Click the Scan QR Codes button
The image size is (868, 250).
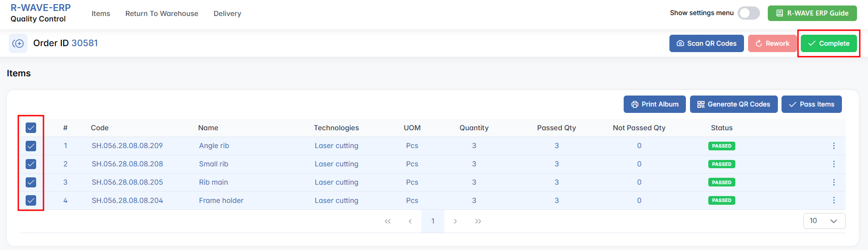(x=706, y=43)
